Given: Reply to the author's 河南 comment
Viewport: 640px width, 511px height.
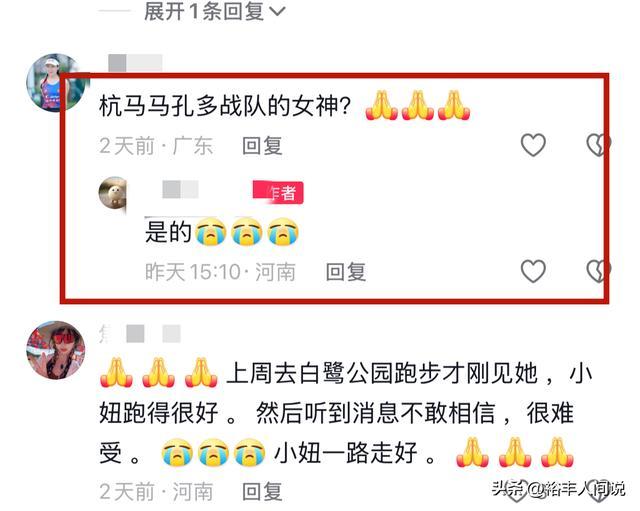Looking at the screenshot, I should coord(346,272).
